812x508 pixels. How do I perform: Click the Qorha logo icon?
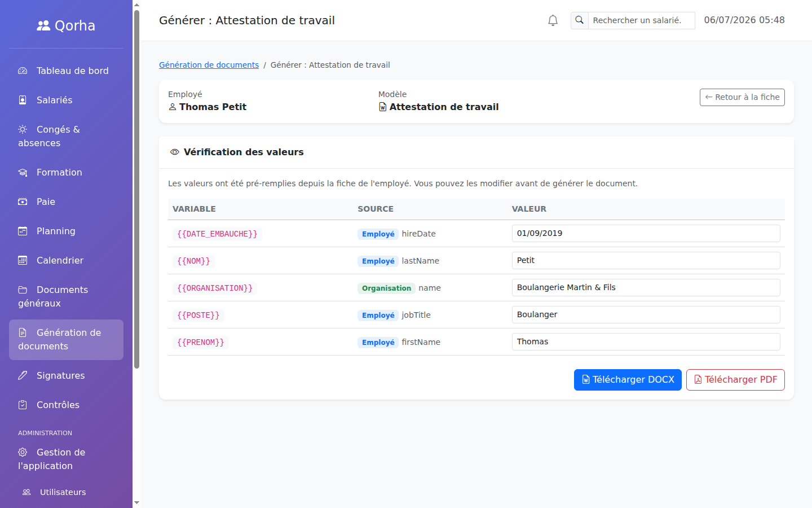pos(43,25)
